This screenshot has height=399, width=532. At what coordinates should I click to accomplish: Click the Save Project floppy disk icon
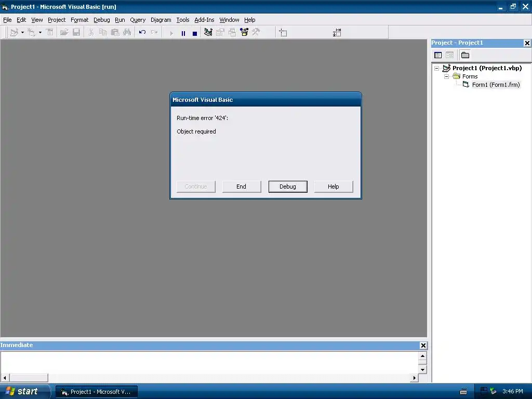pos(76,33)
